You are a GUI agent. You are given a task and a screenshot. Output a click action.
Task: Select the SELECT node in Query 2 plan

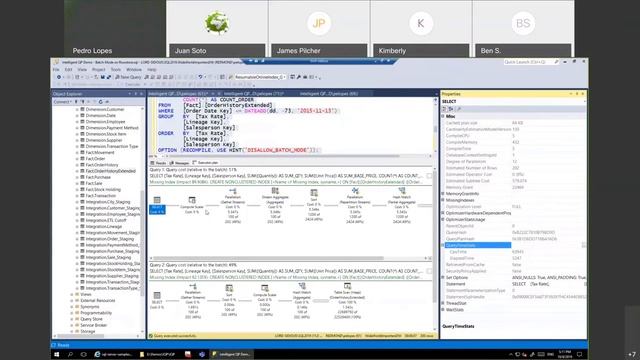pos(157,300)
